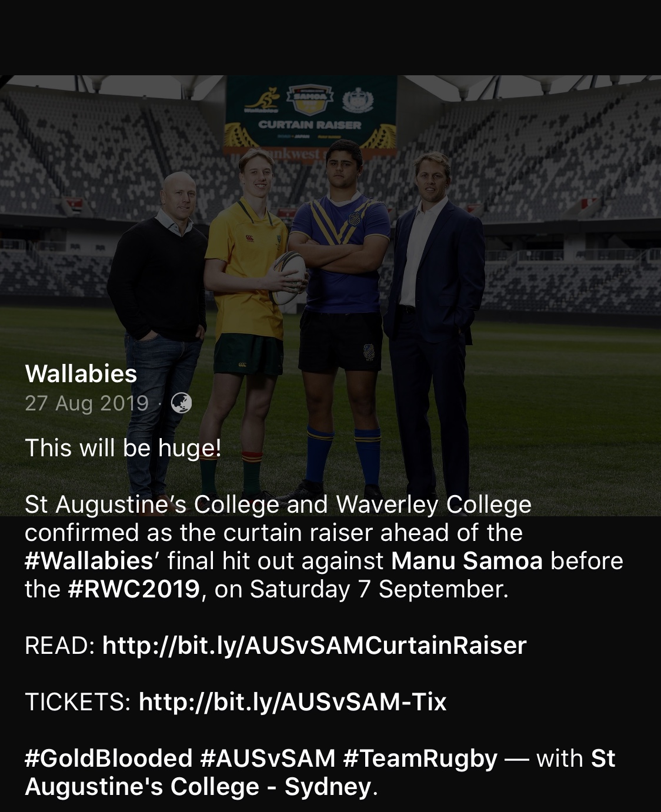
Task: Tap the #GoldBlooded hashtag
Action: tap(109, 758)
